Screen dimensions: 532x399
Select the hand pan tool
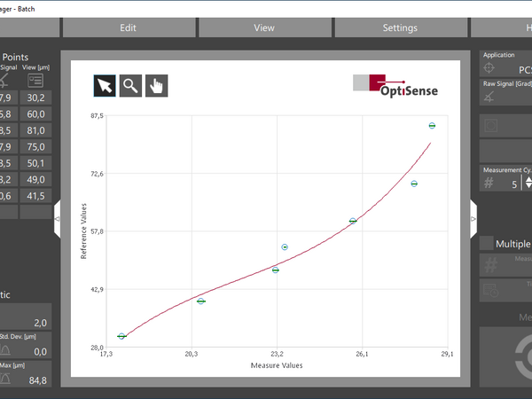[x=156, y=85]
